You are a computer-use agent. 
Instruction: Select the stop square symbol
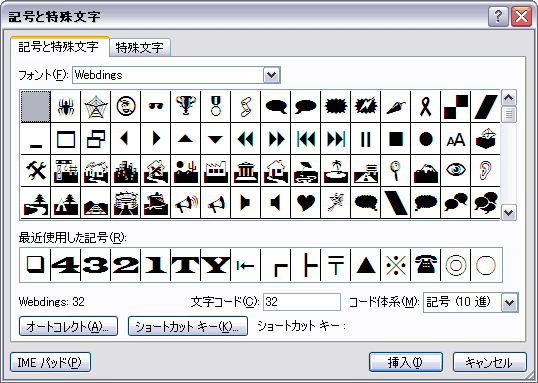pyautogui.click(x=396, y=139)
